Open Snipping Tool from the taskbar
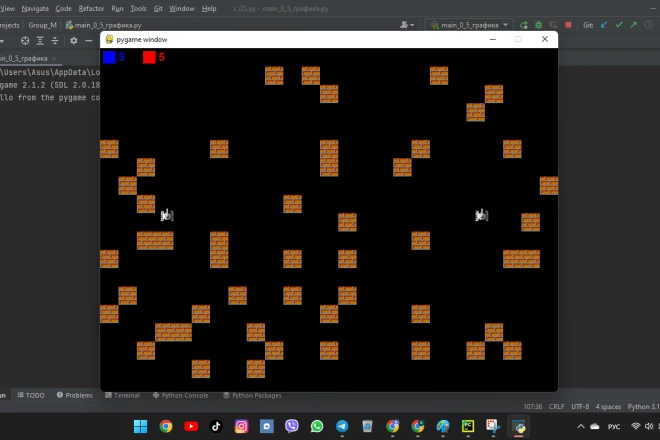Viewport: 660px width, 440px height. [492, 427]
